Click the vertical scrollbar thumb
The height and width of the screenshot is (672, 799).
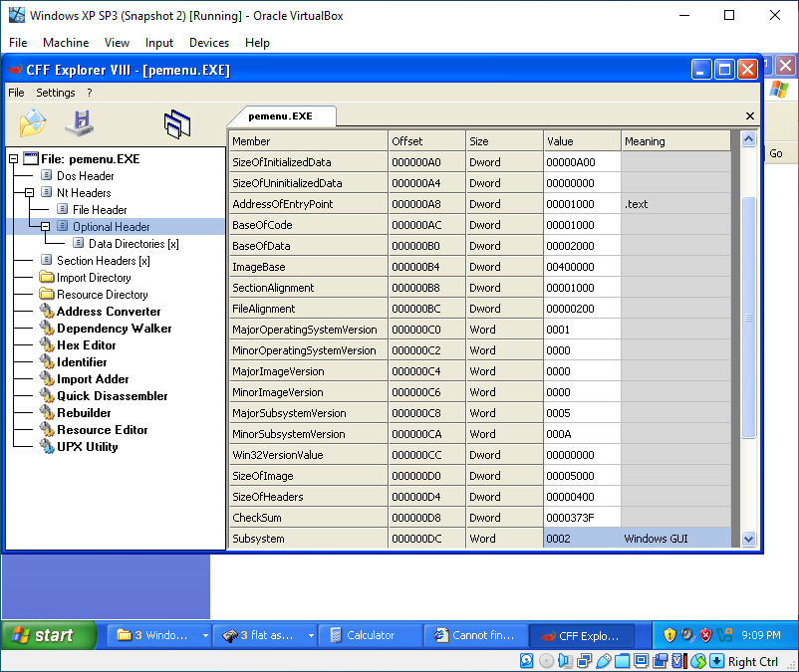[748, 318]
